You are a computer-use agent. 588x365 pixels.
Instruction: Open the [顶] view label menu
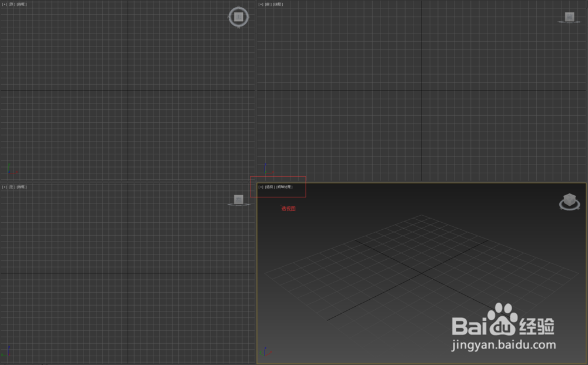coord(11,4)
